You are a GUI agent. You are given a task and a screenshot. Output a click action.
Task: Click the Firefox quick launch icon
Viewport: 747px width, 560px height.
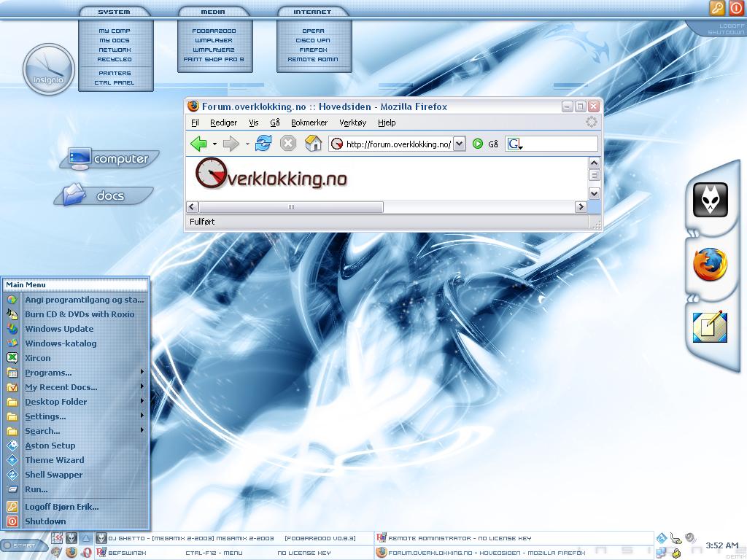71,553
